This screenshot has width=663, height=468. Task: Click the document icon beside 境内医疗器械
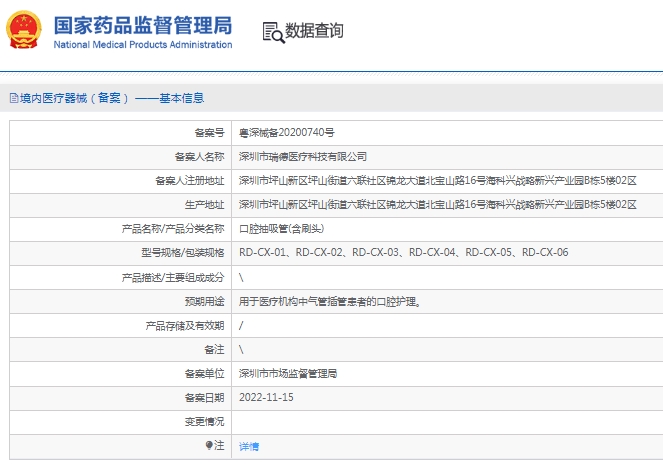click(x=14, y=99)
